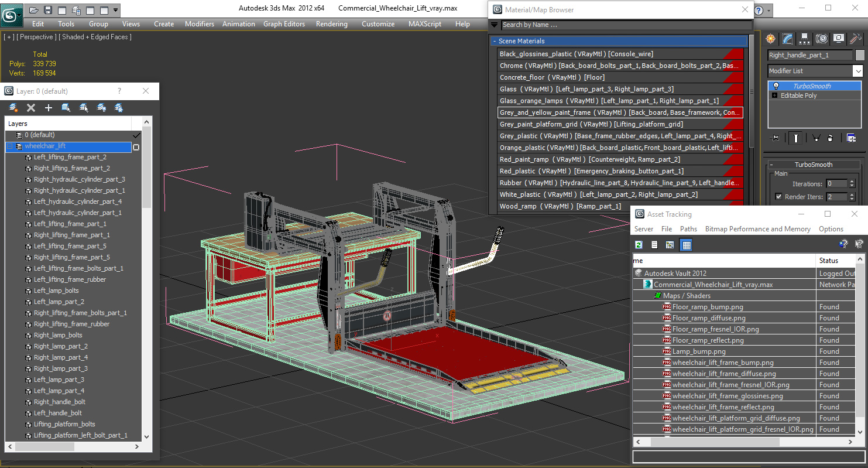Click the Delete layer X icon

tap(31, 108)
